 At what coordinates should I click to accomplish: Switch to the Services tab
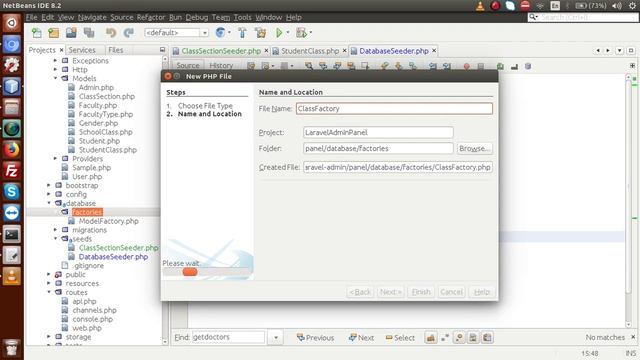click(82, 50)
